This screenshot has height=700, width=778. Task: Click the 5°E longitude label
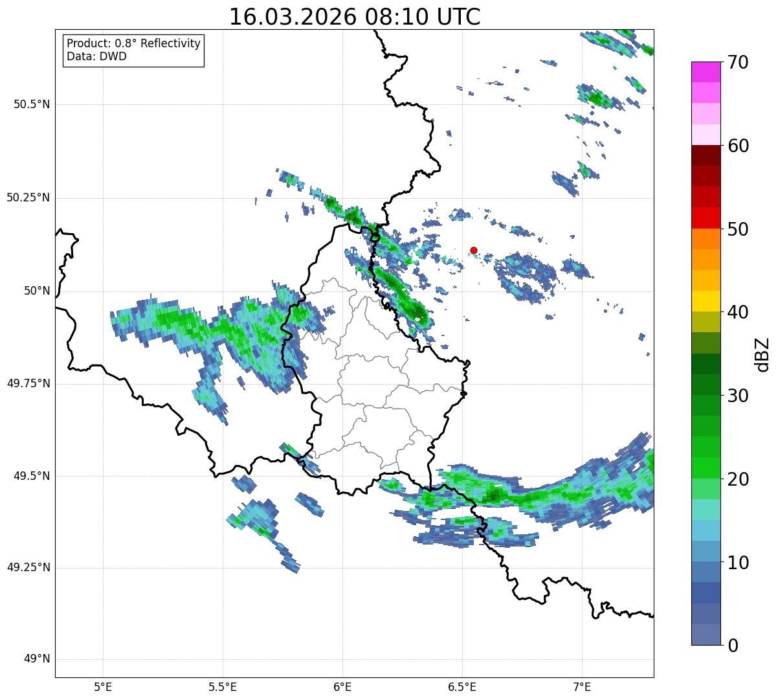coord(103,686)
